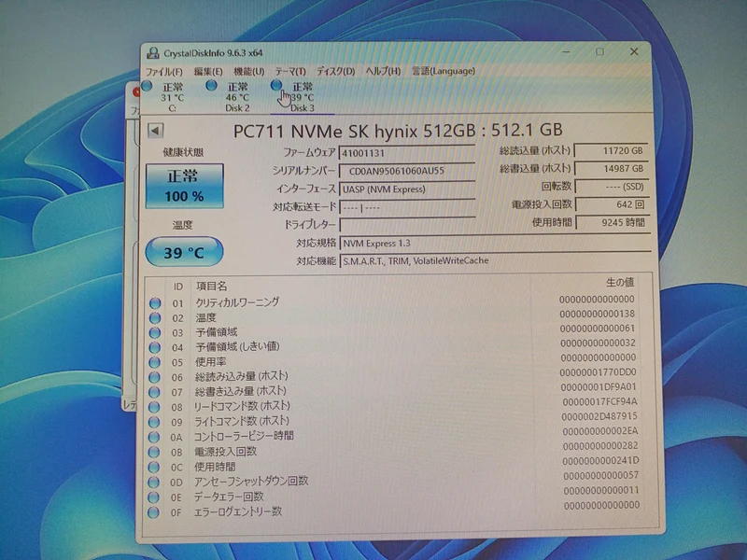Click the status icon for row 03 予備領域
747x560 pixels.
tap(155, 332)
